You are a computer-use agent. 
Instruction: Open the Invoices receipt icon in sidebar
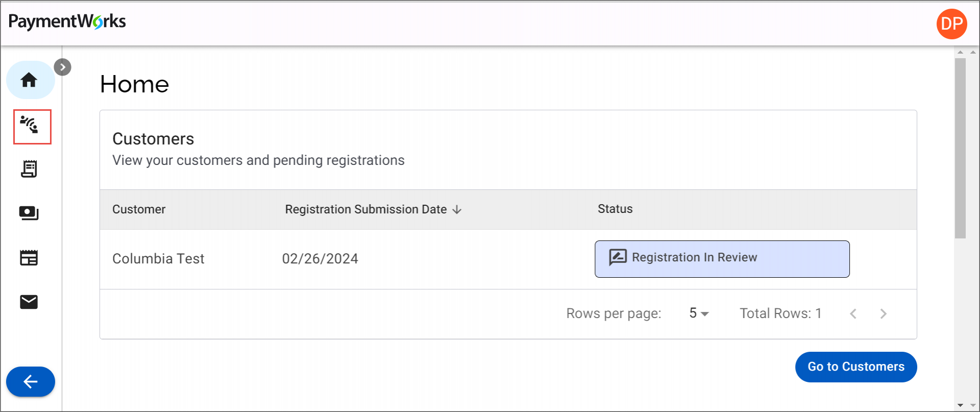point(29,169)
